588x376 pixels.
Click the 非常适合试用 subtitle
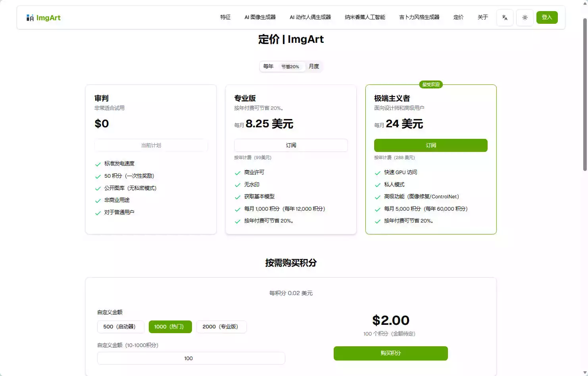(x=110, y=108)
